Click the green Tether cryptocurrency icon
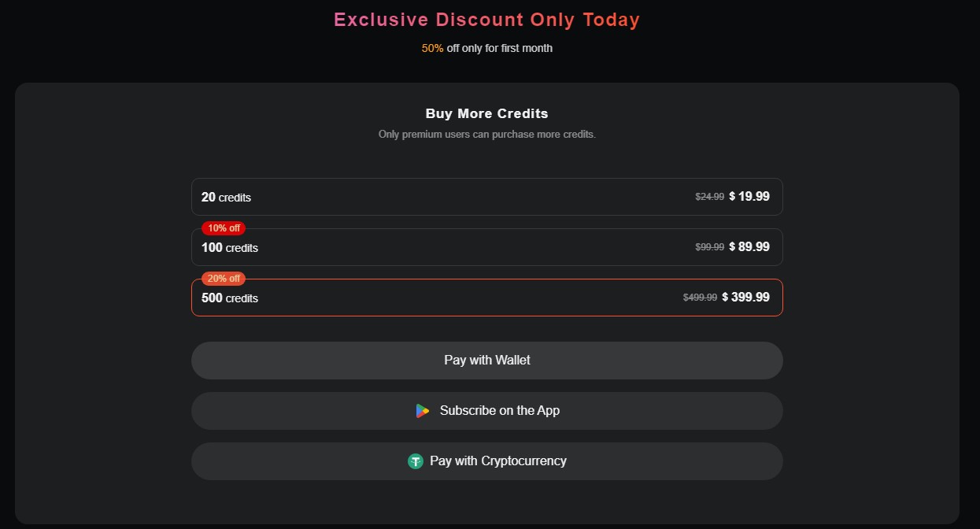 (x=416, y=461)
